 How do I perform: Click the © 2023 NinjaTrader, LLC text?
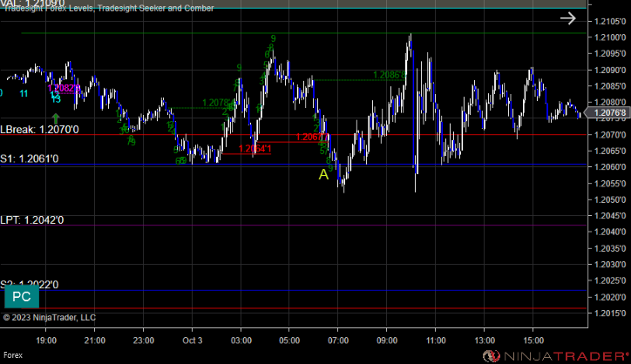coord(50,317)
